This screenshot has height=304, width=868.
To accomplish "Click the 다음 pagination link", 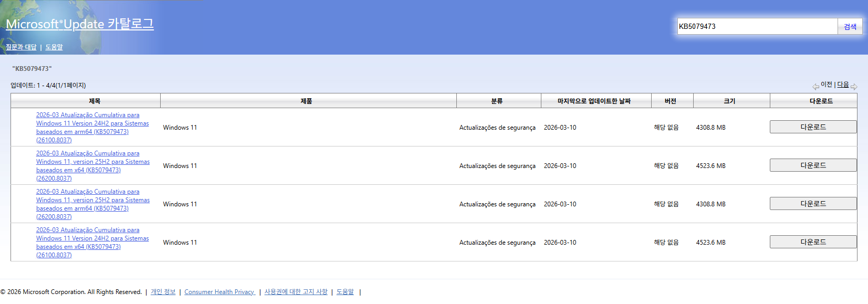I will (843, 85).
